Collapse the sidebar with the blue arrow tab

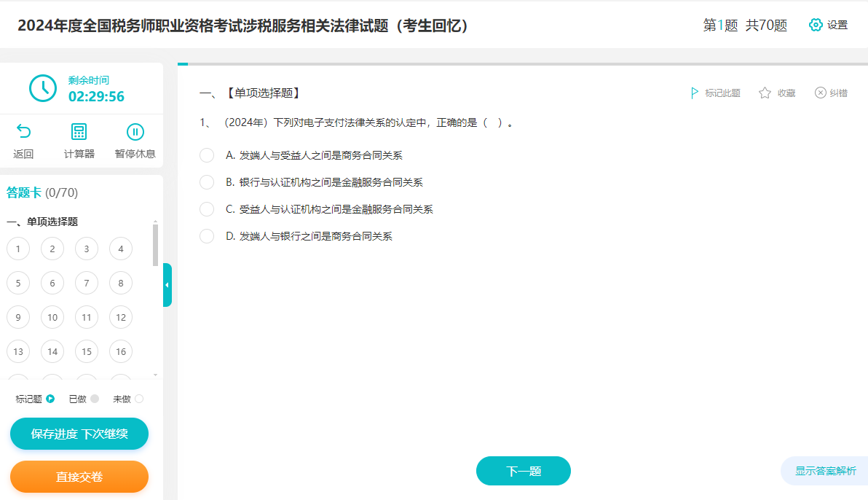tap(168, 284)
